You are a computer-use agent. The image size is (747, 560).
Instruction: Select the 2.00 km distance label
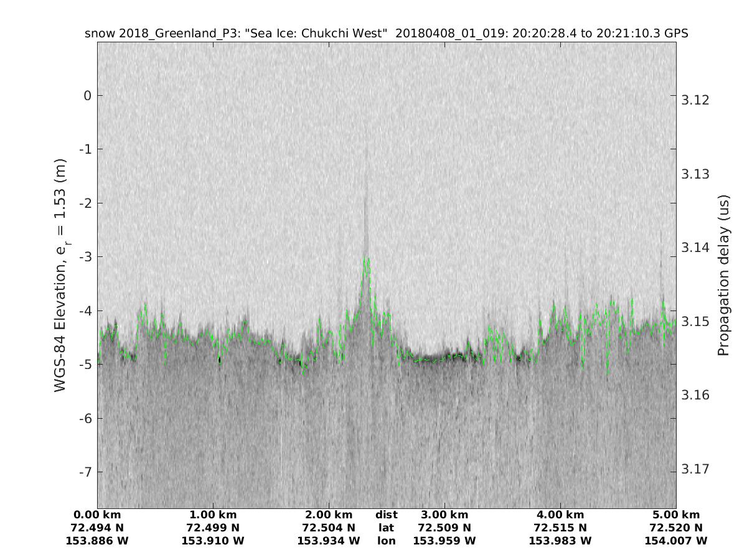[329, 515]
